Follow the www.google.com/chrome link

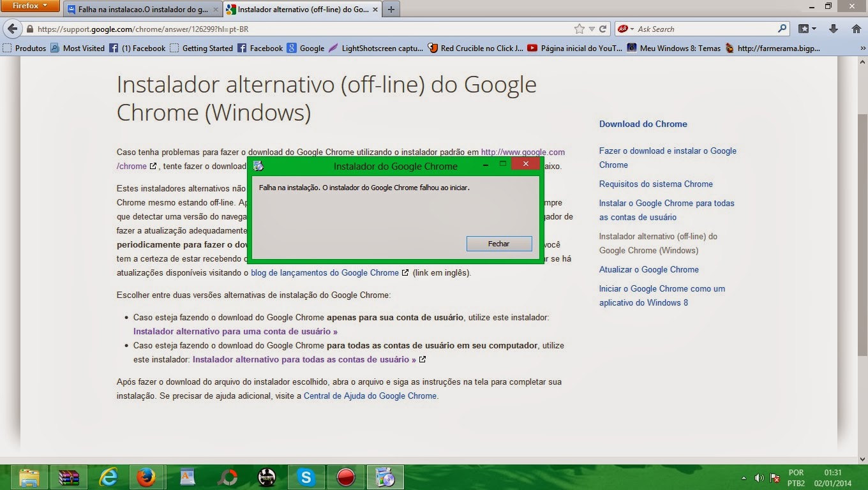click(523, 152)
